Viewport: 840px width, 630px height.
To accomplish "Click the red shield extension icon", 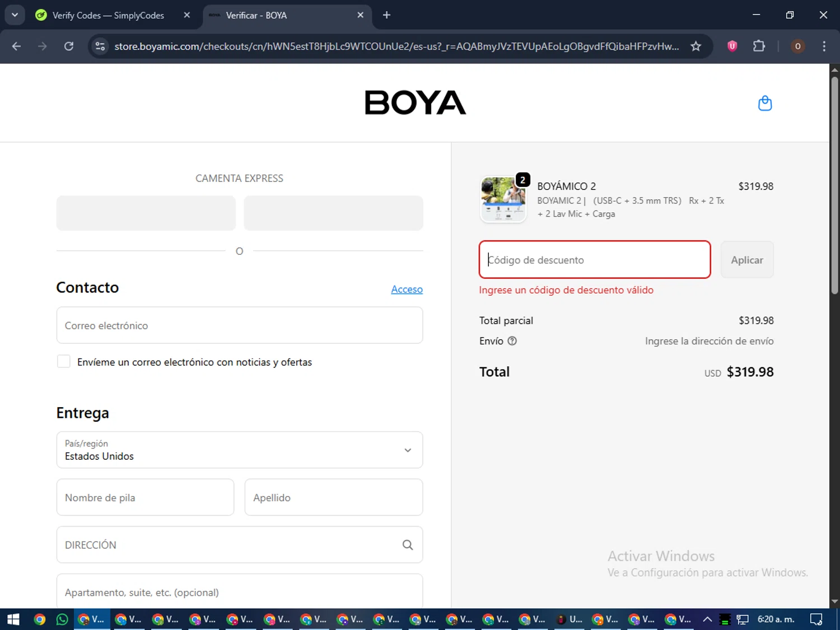I will tap(732, 46).
